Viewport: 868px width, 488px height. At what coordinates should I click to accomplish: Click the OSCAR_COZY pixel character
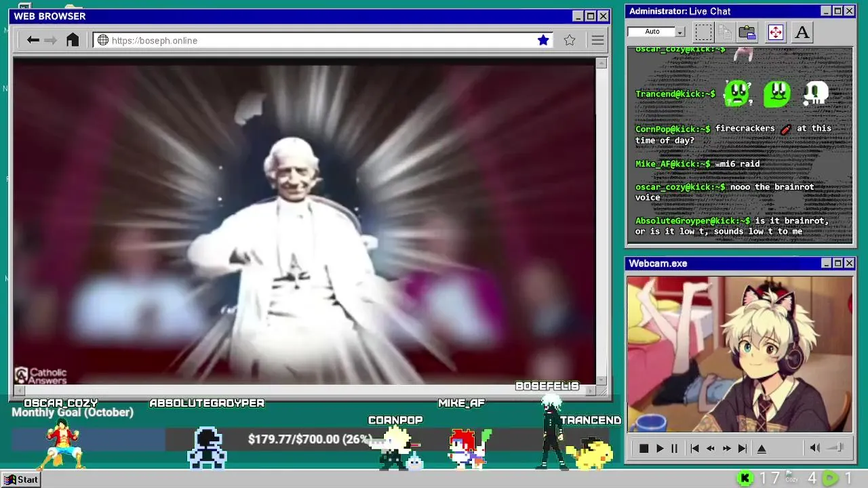pyautogui.click(x=62, y=444)
